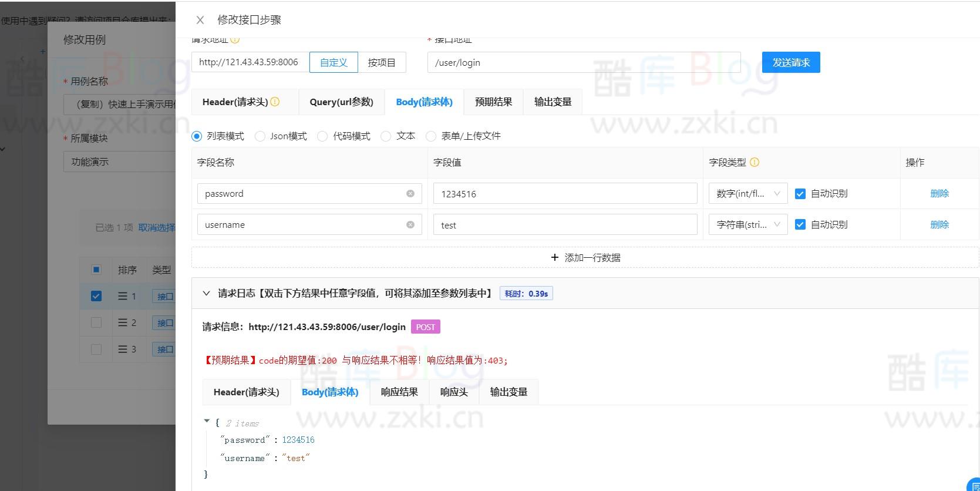Click drag handle icon of step 3
This screenshot has width=980, height=491.
coord(123,349)
